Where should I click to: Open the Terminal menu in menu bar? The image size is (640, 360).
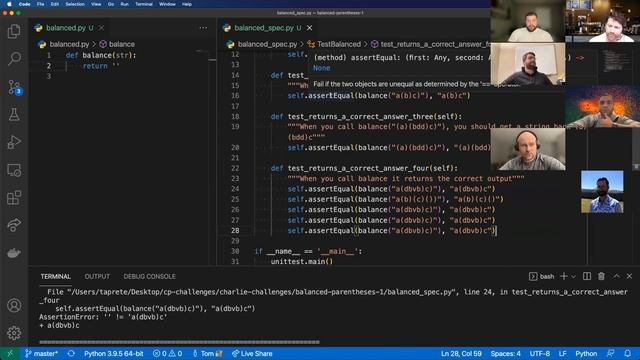pyautogui.click(x=144, y=4)
